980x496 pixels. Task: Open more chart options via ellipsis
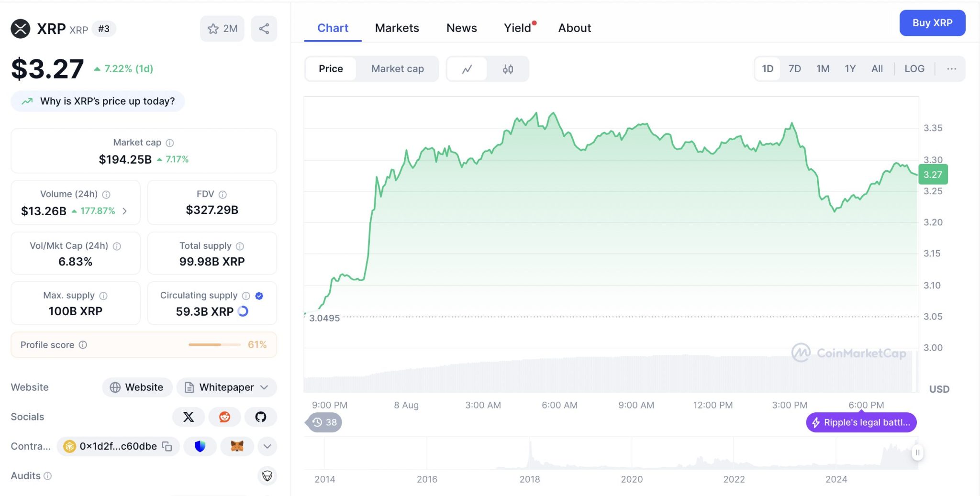click(951, 68)
